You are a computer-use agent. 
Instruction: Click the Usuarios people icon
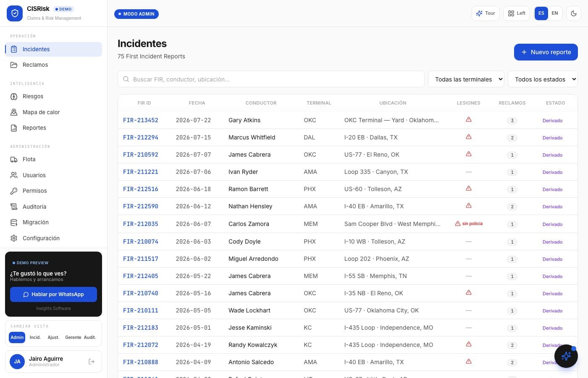(x=14, y=175)
